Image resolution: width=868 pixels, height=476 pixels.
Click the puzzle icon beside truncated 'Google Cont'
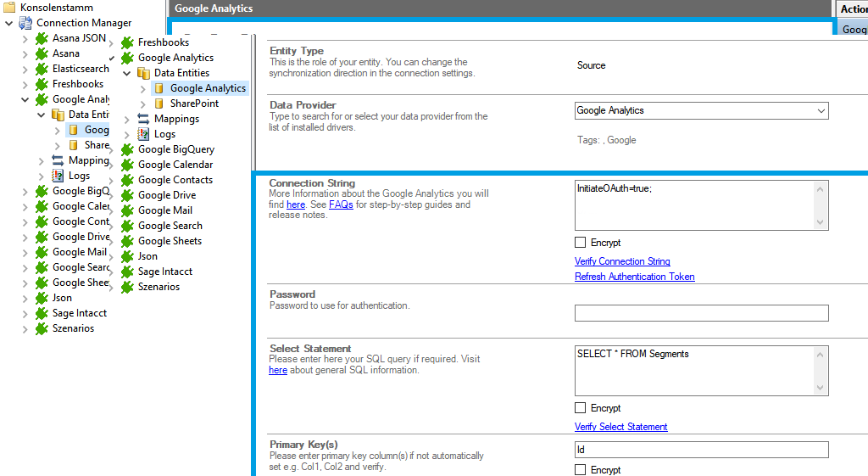click(42, 221)
